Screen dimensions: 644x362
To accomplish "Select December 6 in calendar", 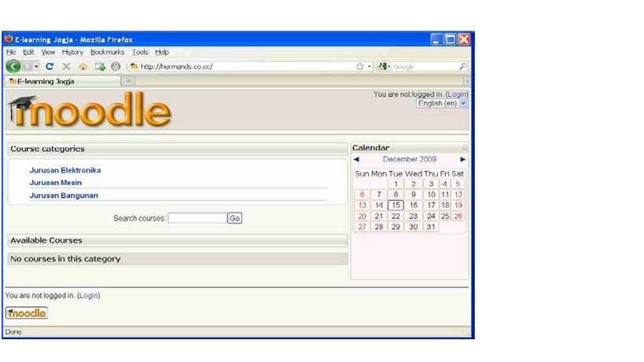I will click(x=362, y=194).
